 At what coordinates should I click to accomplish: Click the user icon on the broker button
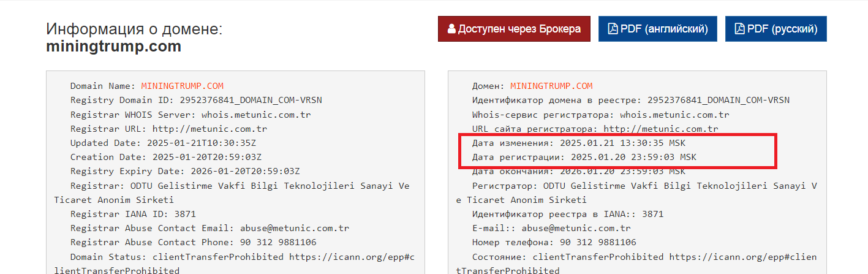click(x=451, y=29)
